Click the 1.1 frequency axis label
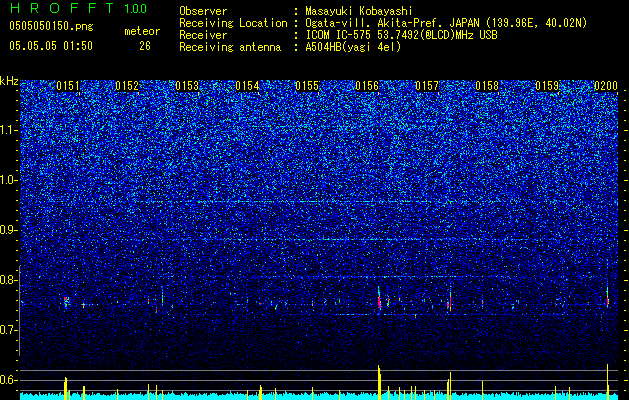Screen dimensions: 629x400 click(9, 130)
